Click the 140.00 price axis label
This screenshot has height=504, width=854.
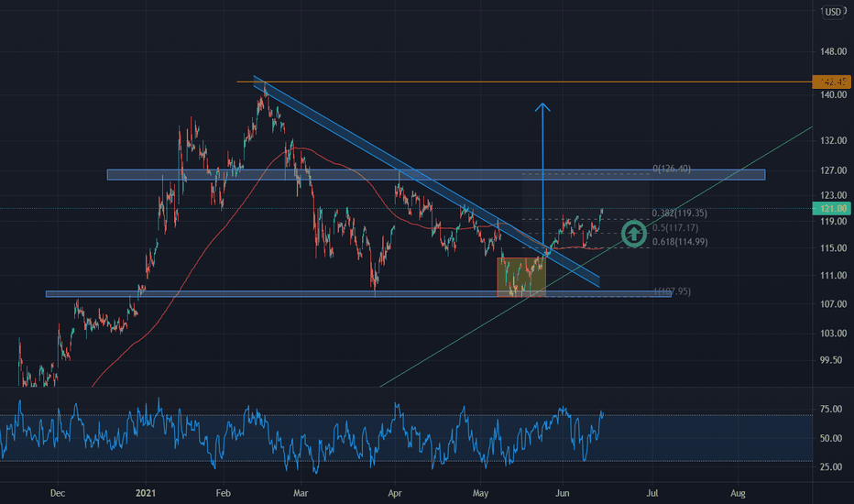tap(833, 94)
